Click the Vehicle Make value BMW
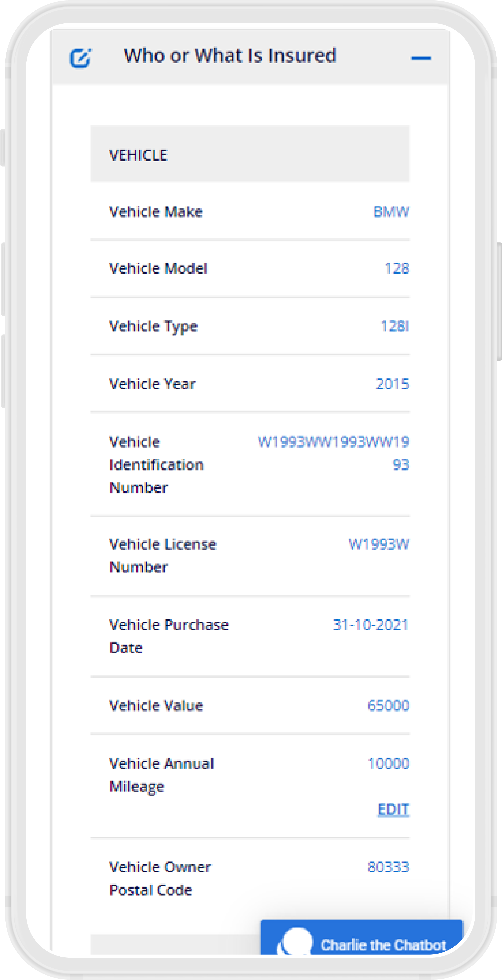 coord(391,212)
